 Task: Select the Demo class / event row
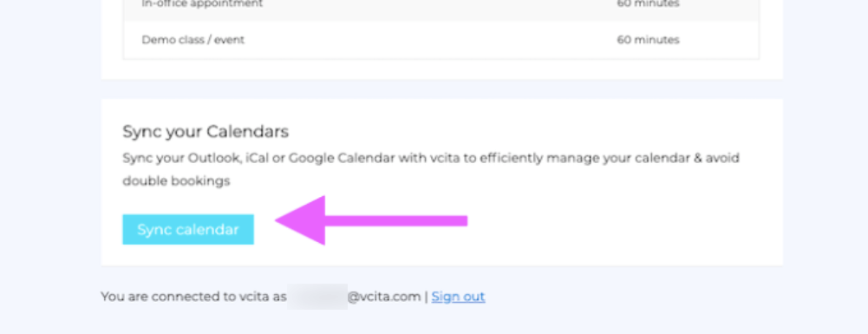(x=441, y=40)
